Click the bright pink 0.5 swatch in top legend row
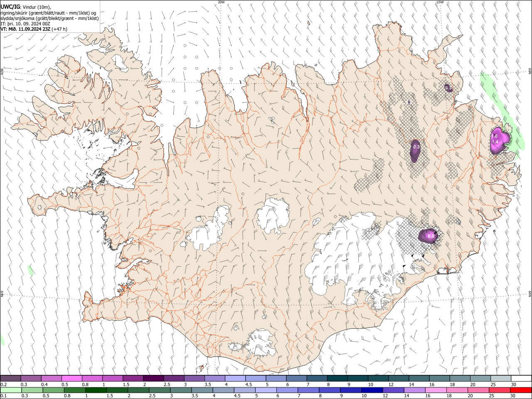 pos(71,379)
